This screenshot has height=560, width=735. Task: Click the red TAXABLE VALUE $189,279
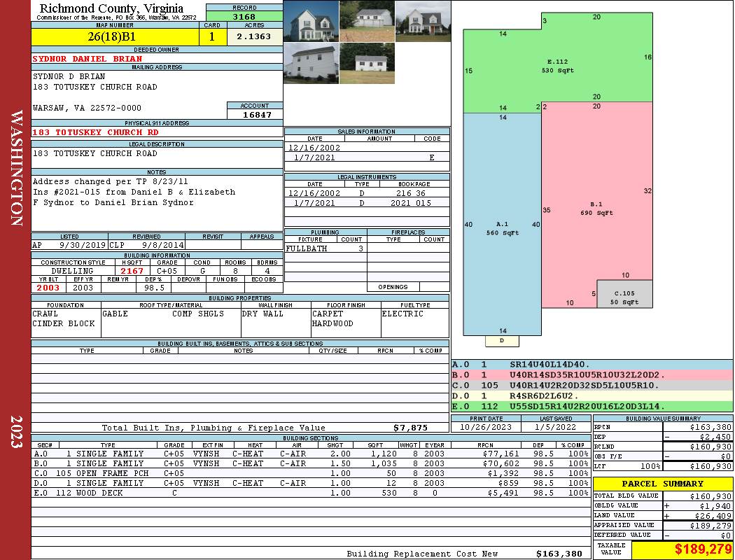(x=703, y=549)
